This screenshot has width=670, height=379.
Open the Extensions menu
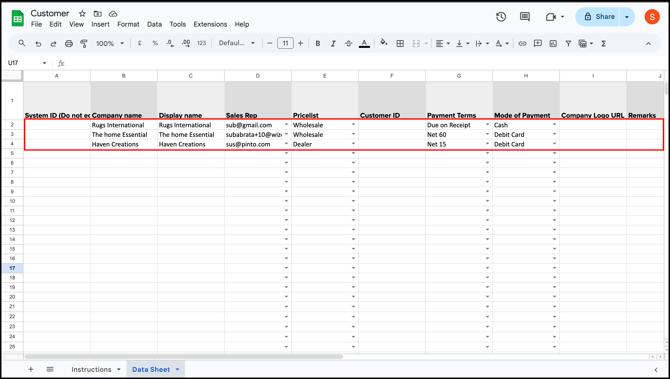(x=210, y=24)
